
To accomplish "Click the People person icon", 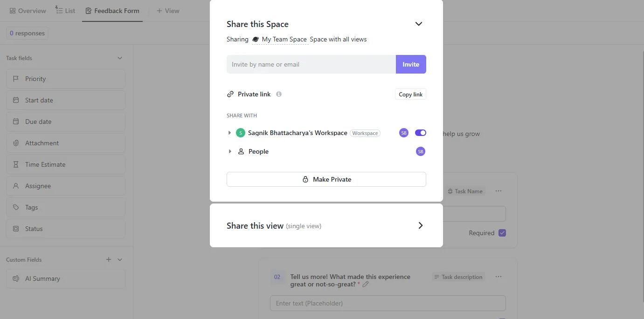I will 241,151.
